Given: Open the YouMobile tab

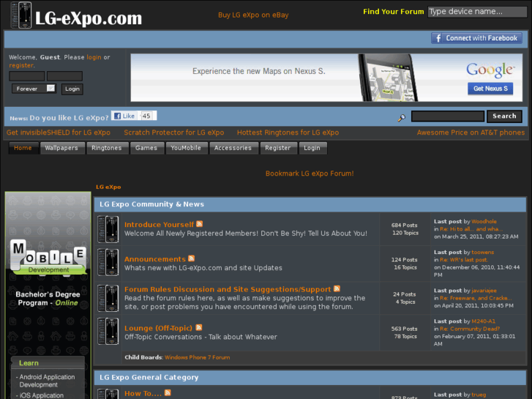Looking at the screenshot, I should coord(187,148).
